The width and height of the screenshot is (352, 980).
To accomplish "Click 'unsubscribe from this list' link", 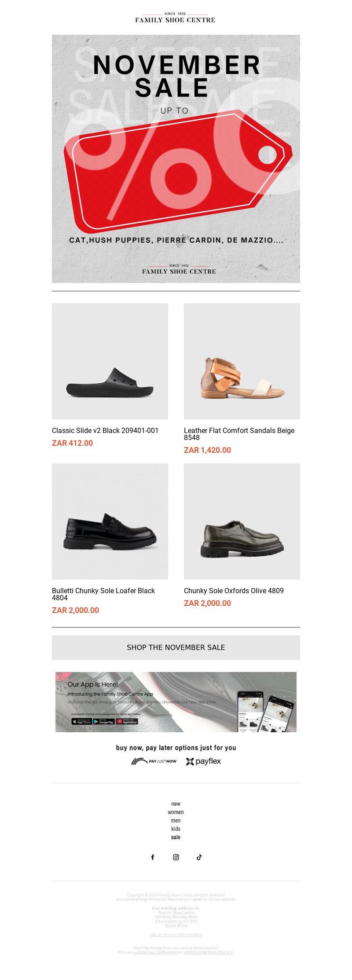I will [x=208, y=952].
